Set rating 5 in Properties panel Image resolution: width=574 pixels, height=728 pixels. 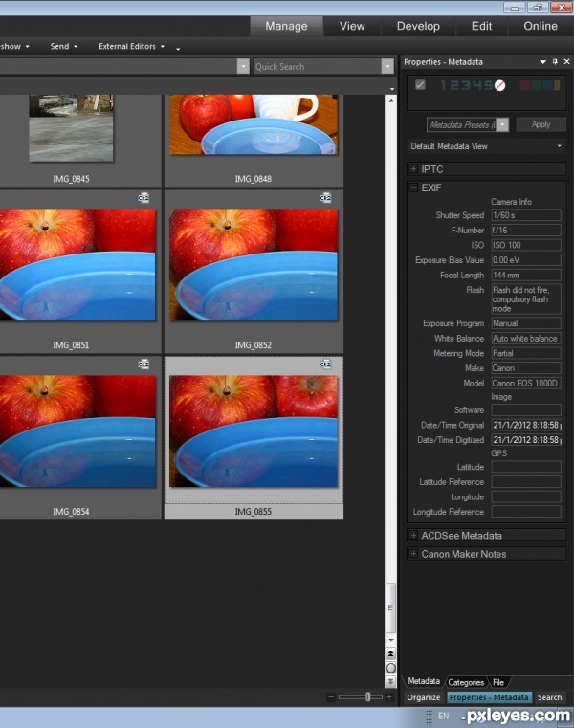[487, 85]
